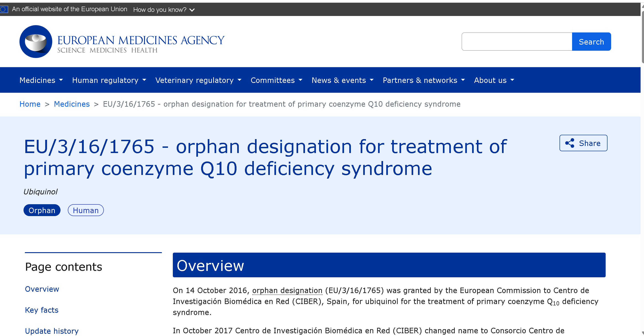Open the Human regulatory dropdown menu

109,80
